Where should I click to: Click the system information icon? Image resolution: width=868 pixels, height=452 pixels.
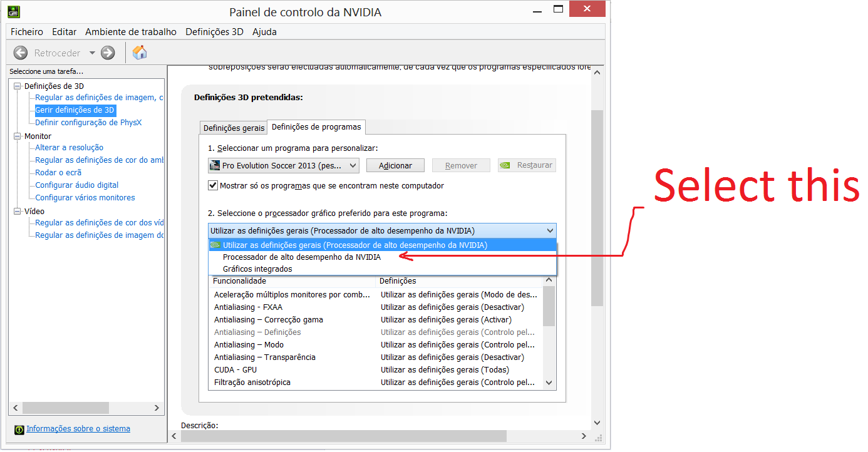(x=20, y=429)
